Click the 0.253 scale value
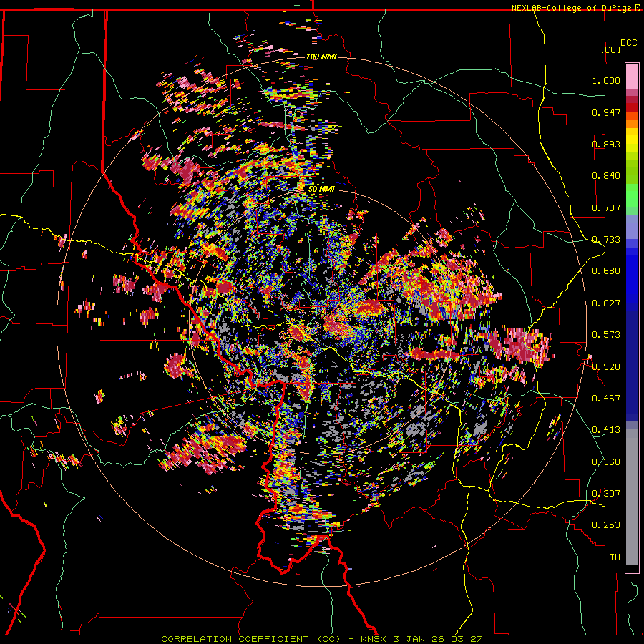 pos(606,525)
